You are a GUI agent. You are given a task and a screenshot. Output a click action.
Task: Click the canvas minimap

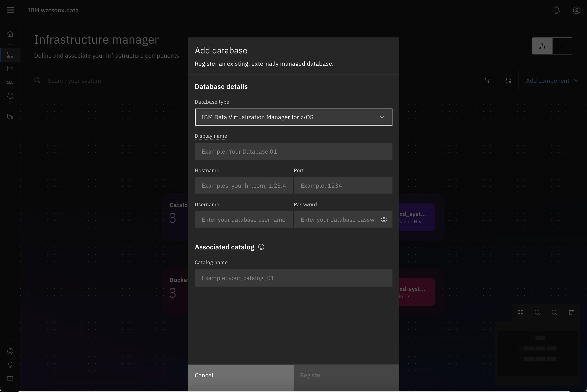point(537,353)
